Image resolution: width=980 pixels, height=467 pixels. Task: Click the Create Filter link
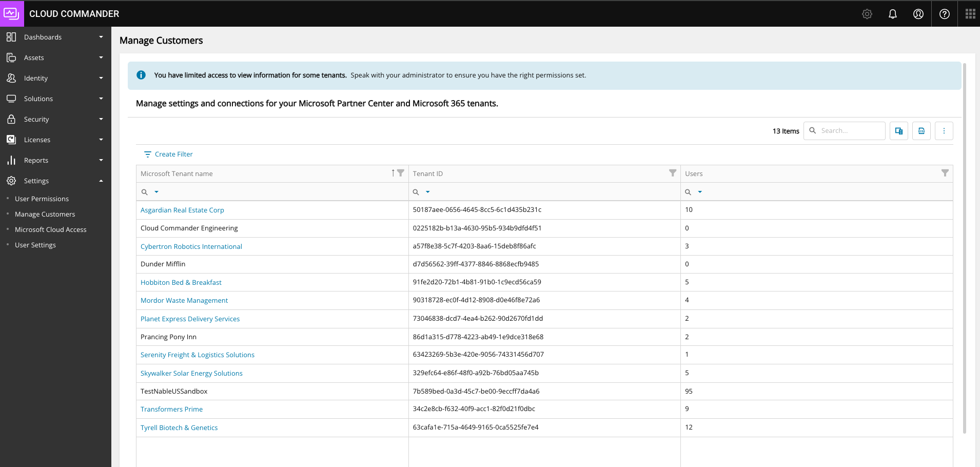[174, 154]
